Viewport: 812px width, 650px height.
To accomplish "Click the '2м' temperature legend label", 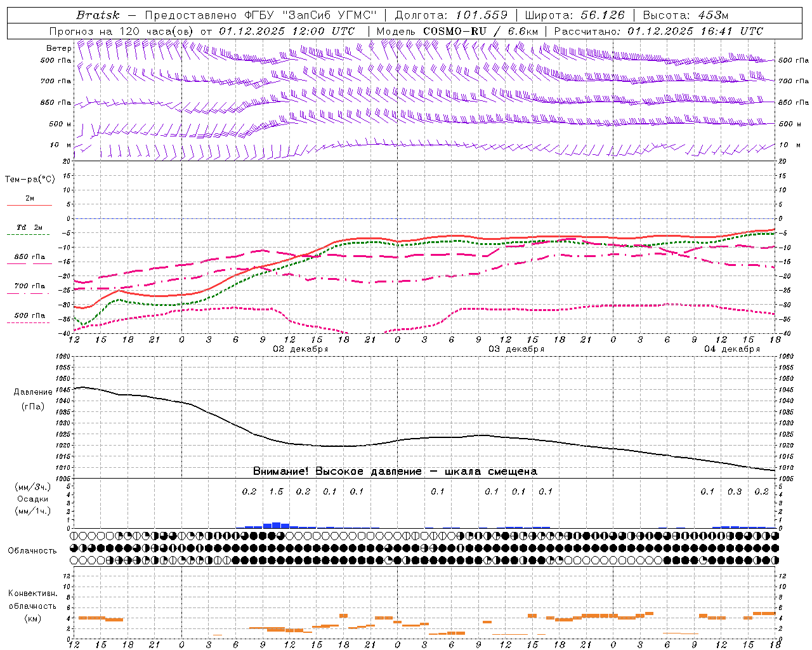I will pos(30,199).
